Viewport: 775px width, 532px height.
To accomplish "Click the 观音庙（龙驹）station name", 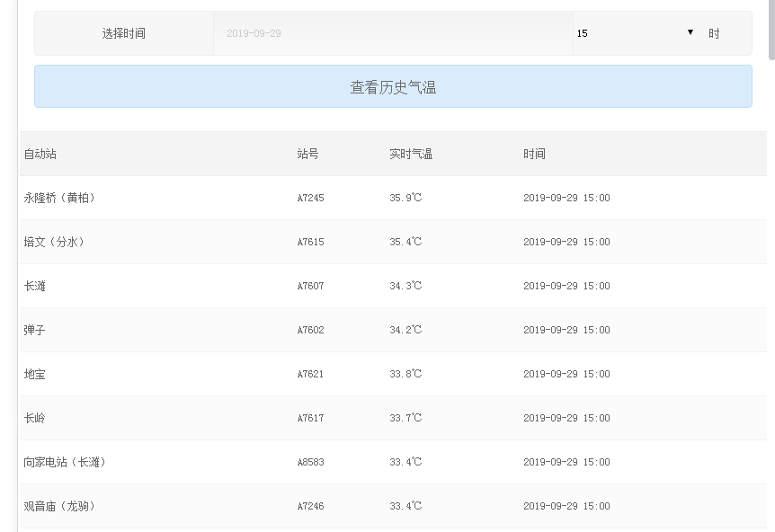I will coord(61,506).
